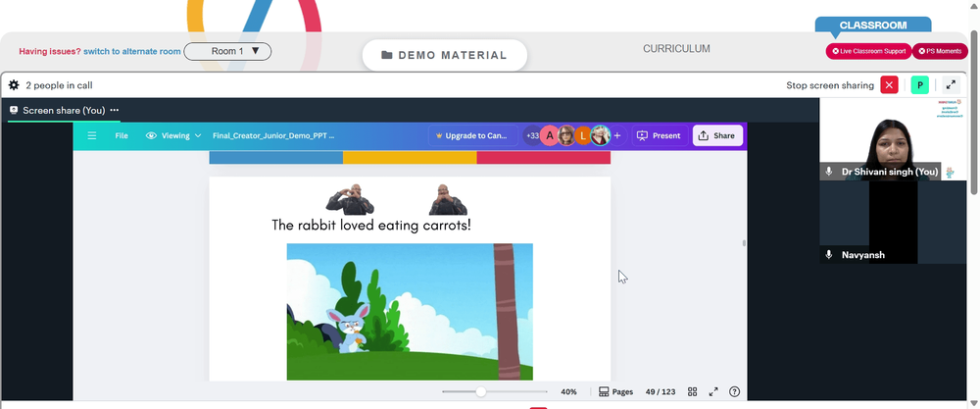Viewport: 980px width, 409px height.
Task: Click the 40% zoom level
Action: click(x=568, y=392)
